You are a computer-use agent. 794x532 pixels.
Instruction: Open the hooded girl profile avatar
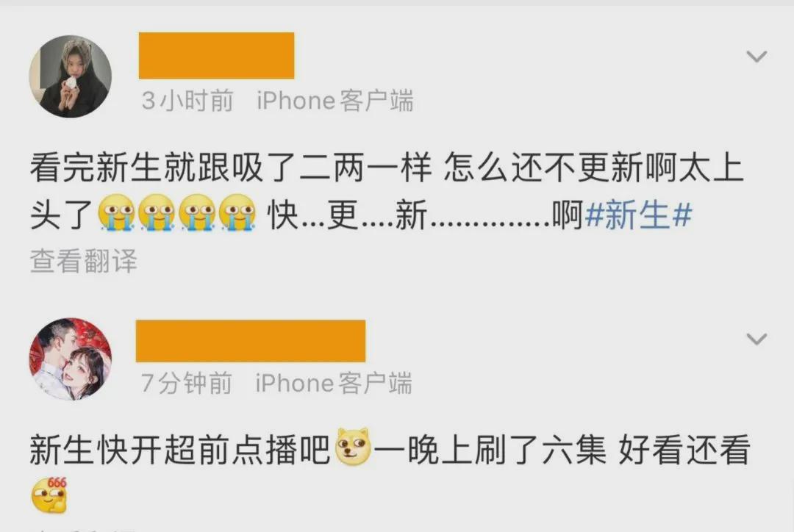[71, 76]
